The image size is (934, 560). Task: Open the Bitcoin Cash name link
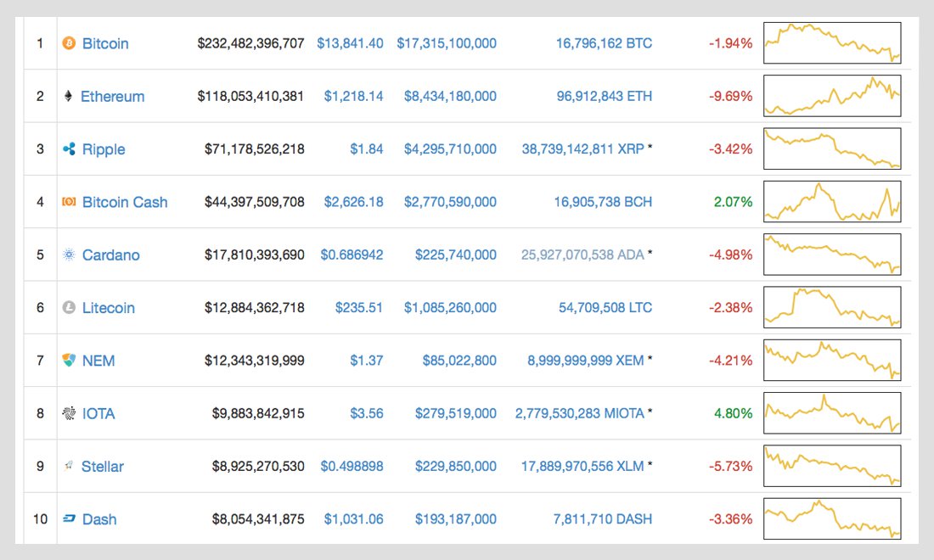point(125,202)
